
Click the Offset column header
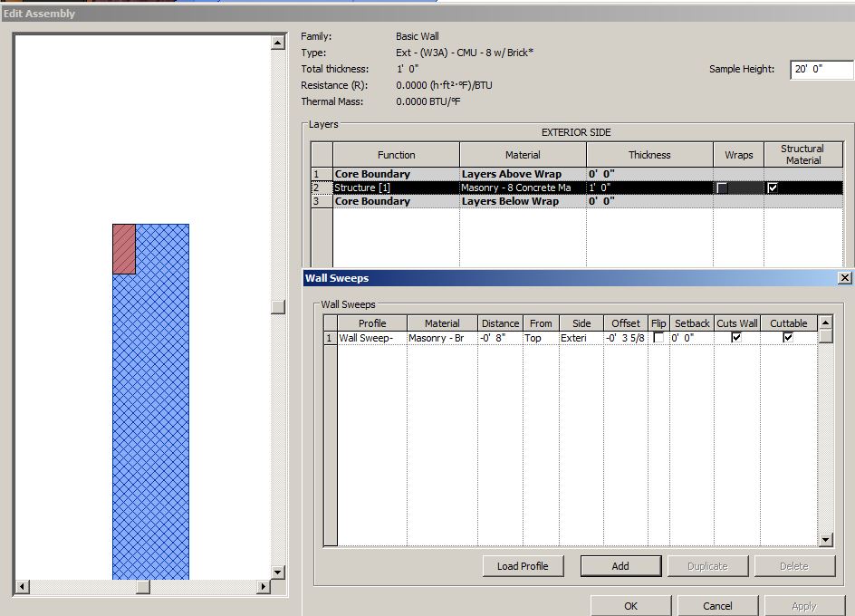coord(626,323)
